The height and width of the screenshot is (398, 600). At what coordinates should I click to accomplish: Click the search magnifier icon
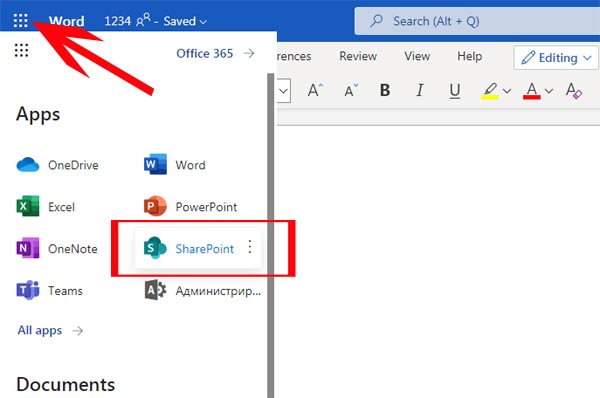pos(377,21)
